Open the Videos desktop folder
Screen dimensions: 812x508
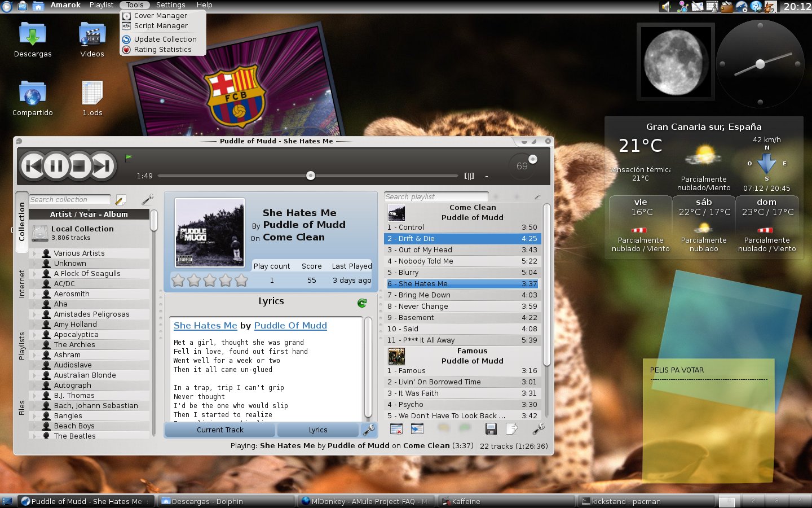(x=92, y=40)
